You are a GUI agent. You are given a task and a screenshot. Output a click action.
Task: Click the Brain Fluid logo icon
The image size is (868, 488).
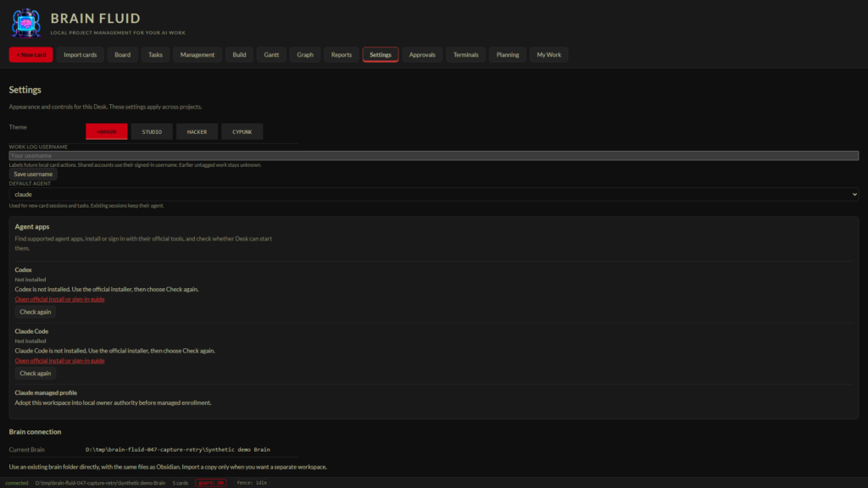click(x=26, y=23)
